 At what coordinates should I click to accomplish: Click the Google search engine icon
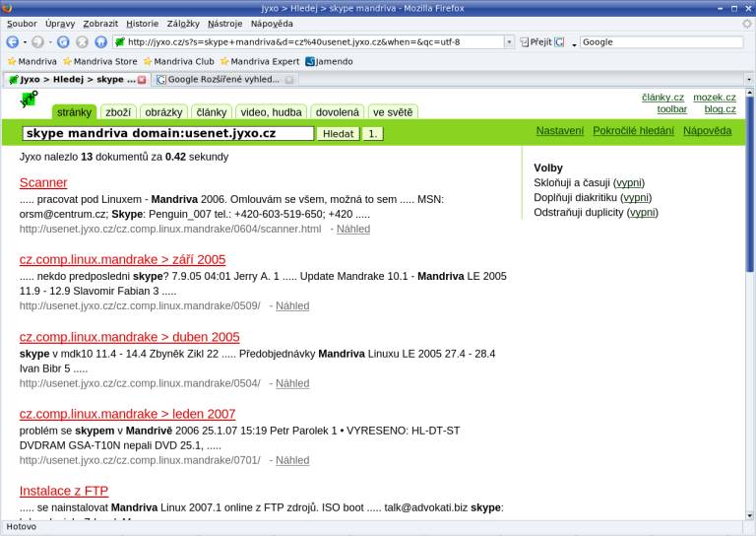pyautogui.click(x=559, y=42)
